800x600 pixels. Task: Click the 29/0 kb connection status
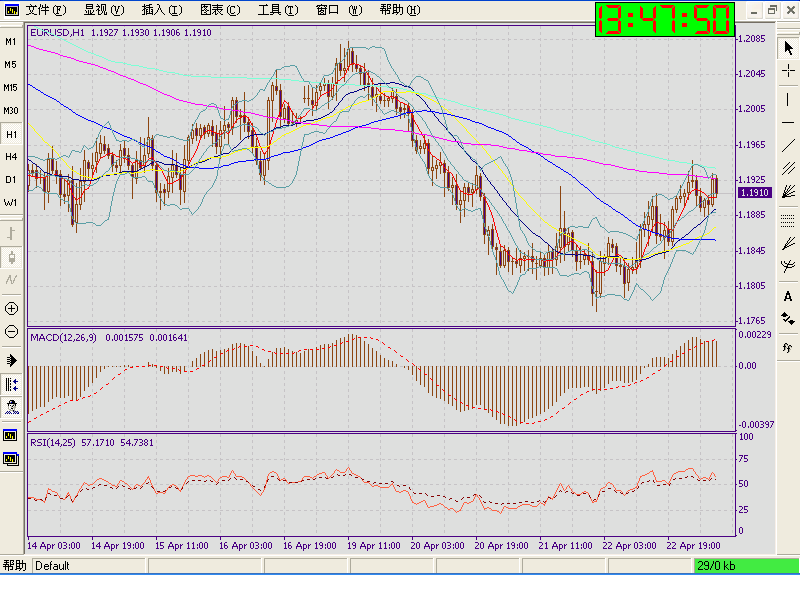click(745, 566)
